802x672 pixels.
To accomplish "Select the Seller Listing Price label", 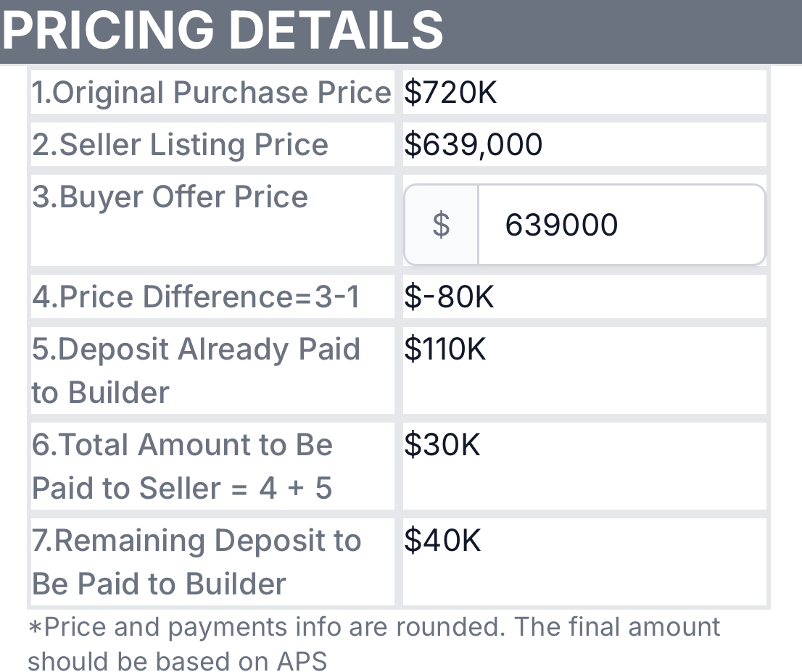I will point(180,145).
